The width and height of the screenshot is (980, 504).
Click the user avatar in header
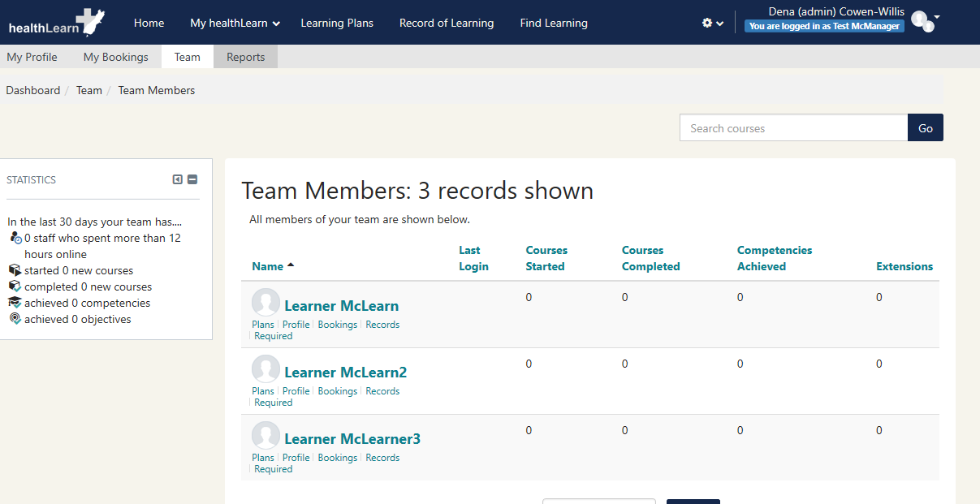[x=922, y=21]
